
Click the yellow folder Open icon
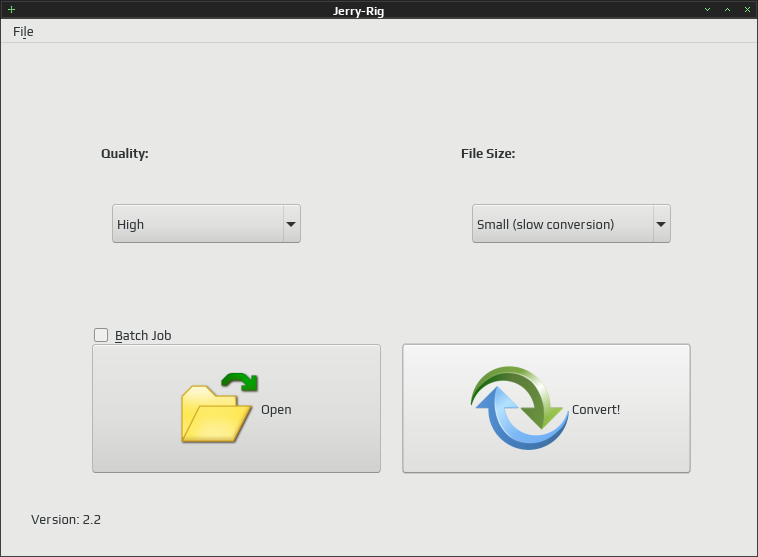[219, 408]
